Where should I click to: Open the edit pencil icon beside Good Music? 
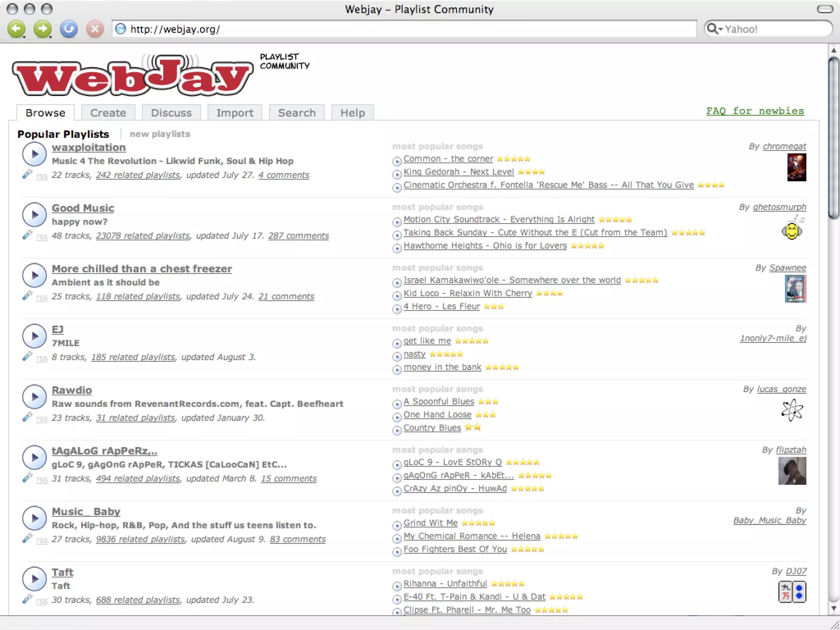(27, 235)
